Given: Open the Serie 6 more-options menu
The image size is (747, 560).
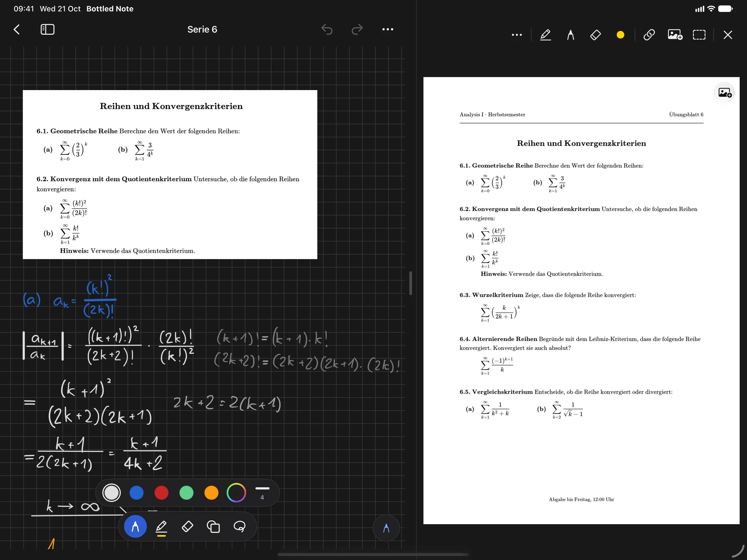Looking at the screenshot, I should click(388, 30).
